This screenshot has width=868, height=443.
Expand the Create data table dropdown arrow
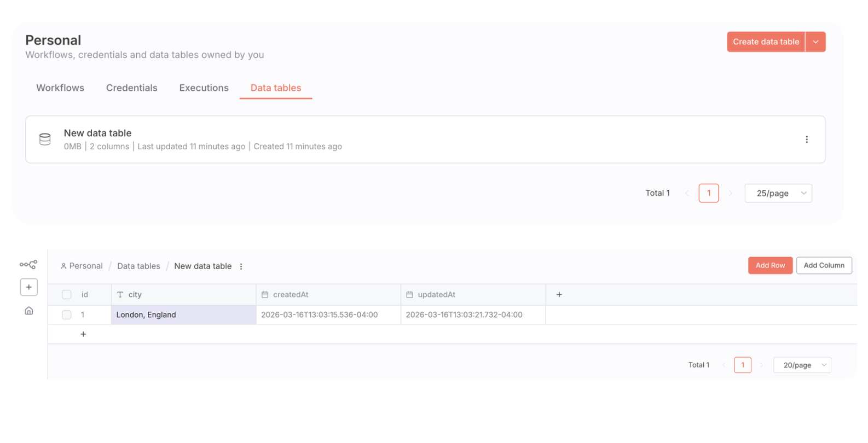tap(815, 42)
